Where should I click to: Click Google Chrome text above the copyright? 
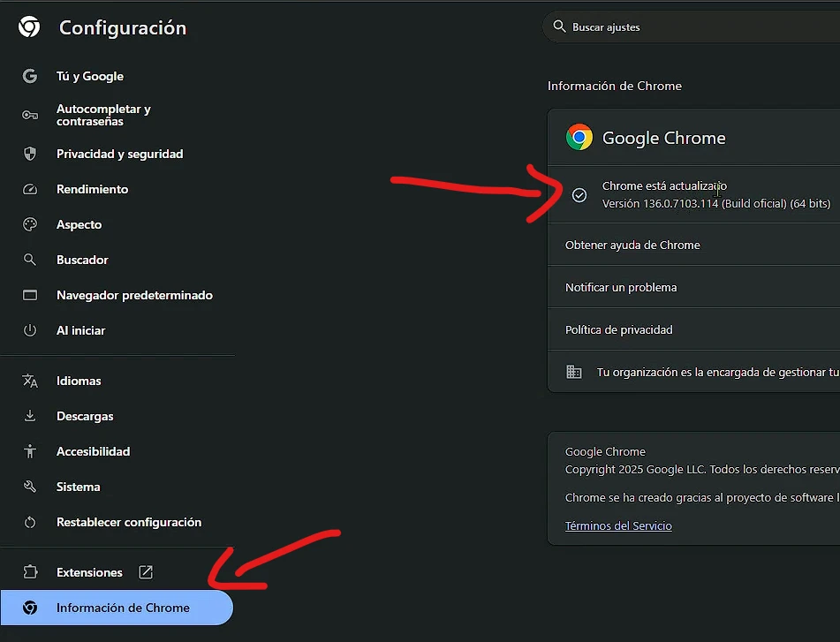605,451
